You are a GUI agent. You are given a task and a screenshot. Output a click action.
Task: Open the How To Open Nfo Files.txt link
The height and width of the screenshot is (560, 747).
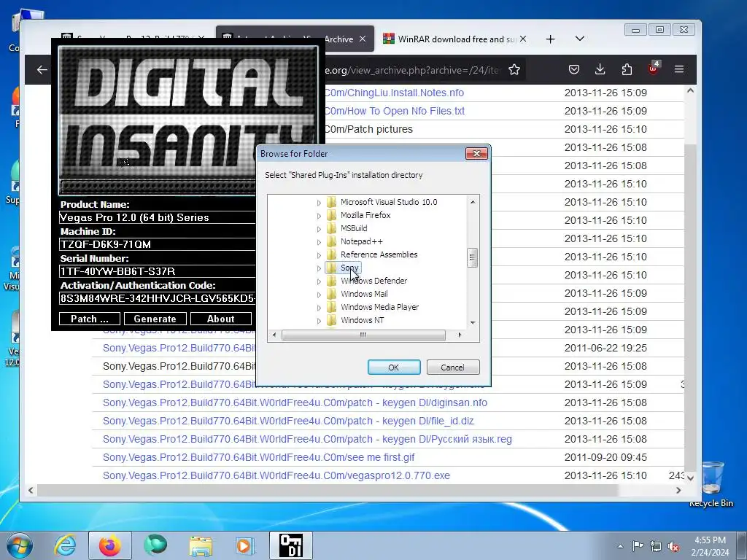(395, 111)
